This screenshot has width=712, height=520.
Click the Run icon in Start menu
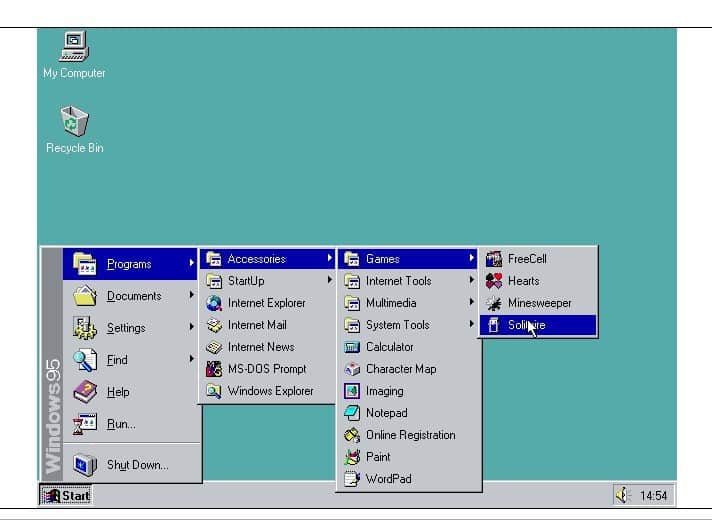(85, 424)
